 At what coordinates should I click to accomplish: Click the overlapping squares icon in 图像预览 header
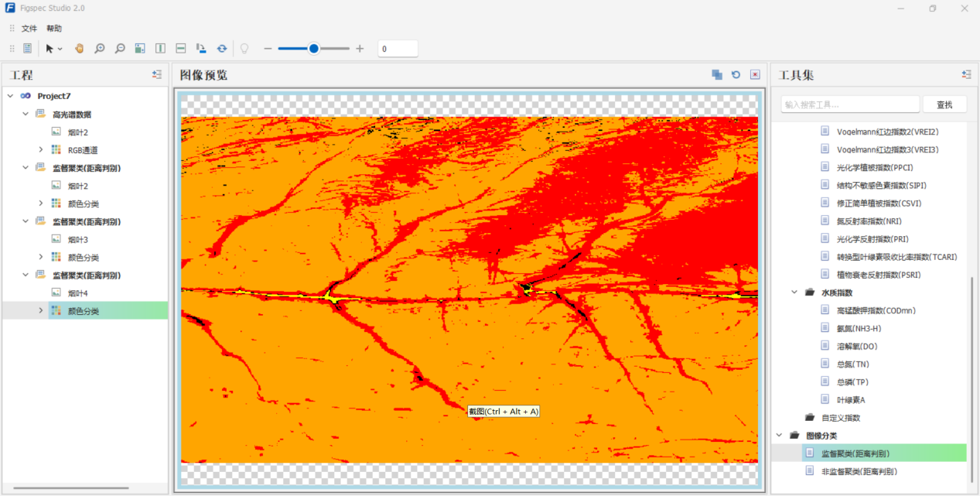717,75
